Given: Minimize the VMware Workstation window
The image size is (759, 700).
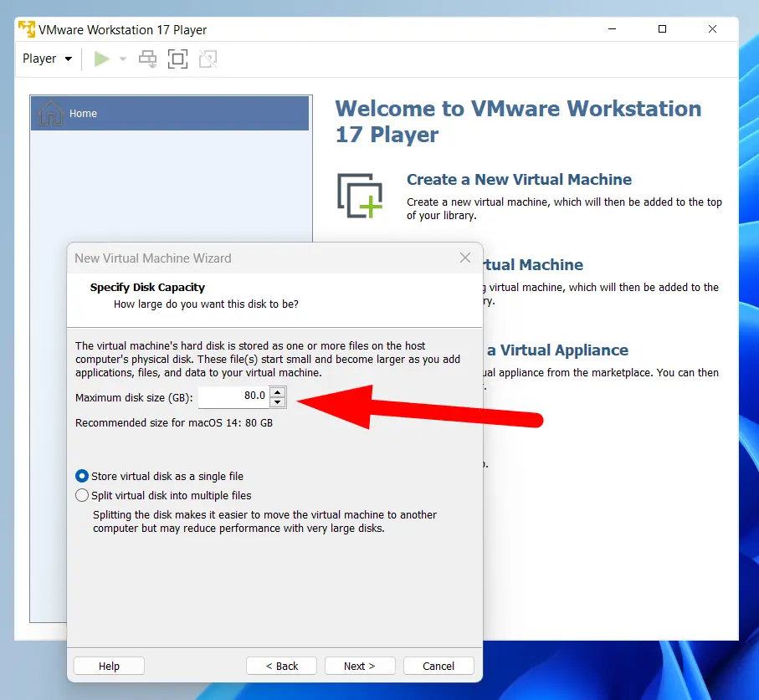Looking at the screenshot, I should pyautogui.click(x=613, y=29).
